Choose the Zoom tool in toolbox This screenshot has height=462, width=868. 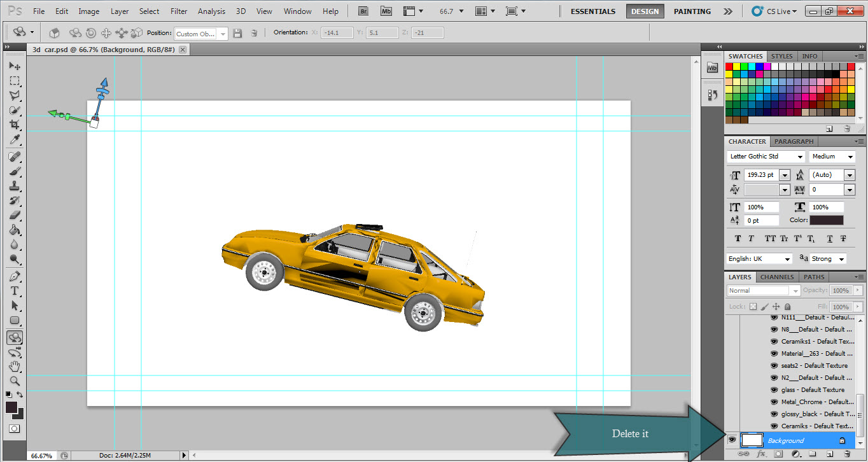tap(15, 381)
